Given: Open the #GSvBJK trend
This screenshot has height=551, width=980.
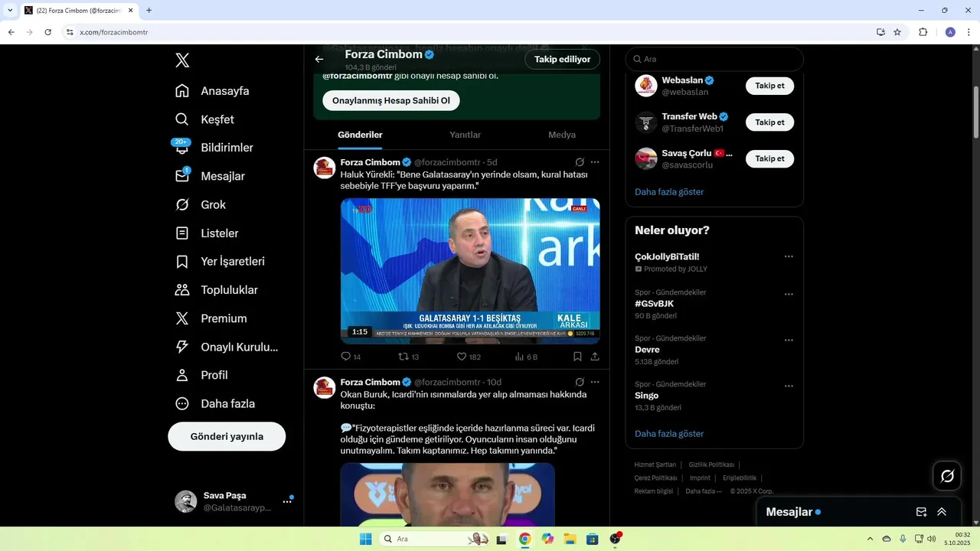Looking at the screenshot, I should (x=655, y=304).
